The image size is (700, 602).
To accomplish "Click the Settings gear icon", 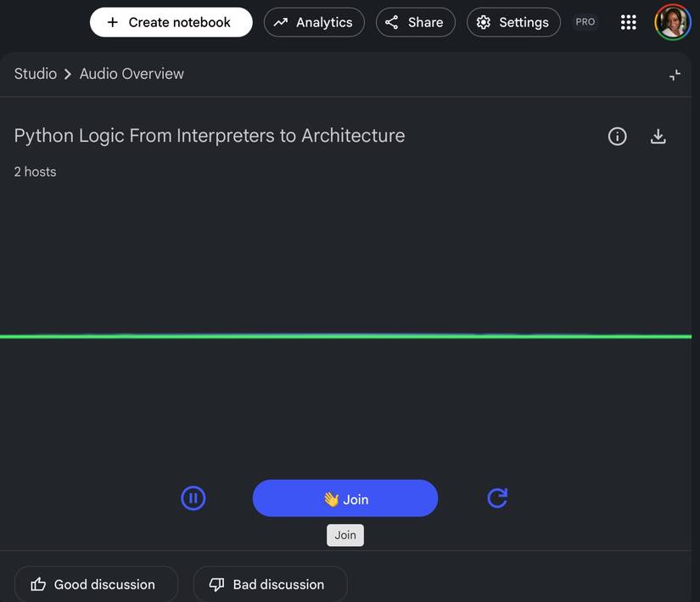I will pyautogui.click(x=484, y=22).
